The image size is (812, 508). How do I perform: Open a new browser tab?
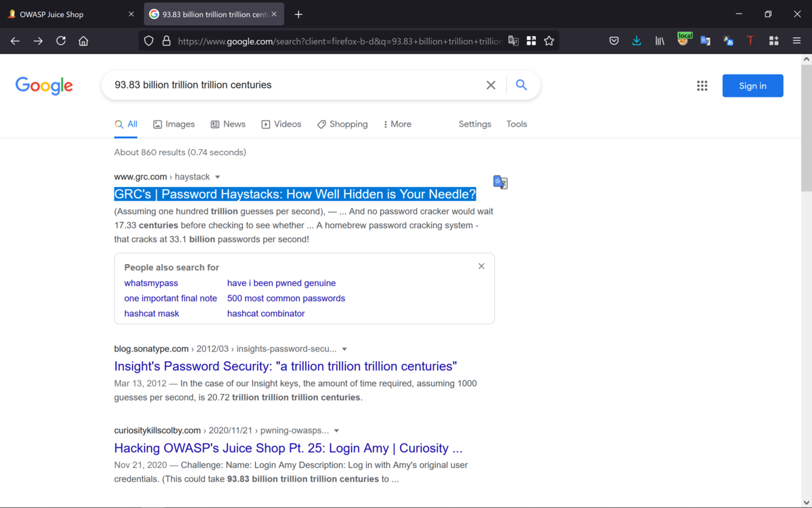pyautogui.click(x=298, y=14)
